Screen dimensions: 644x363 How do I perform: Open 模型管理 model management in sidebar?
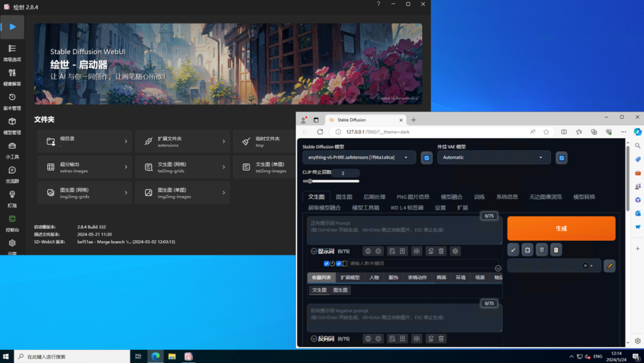point(12,126)
